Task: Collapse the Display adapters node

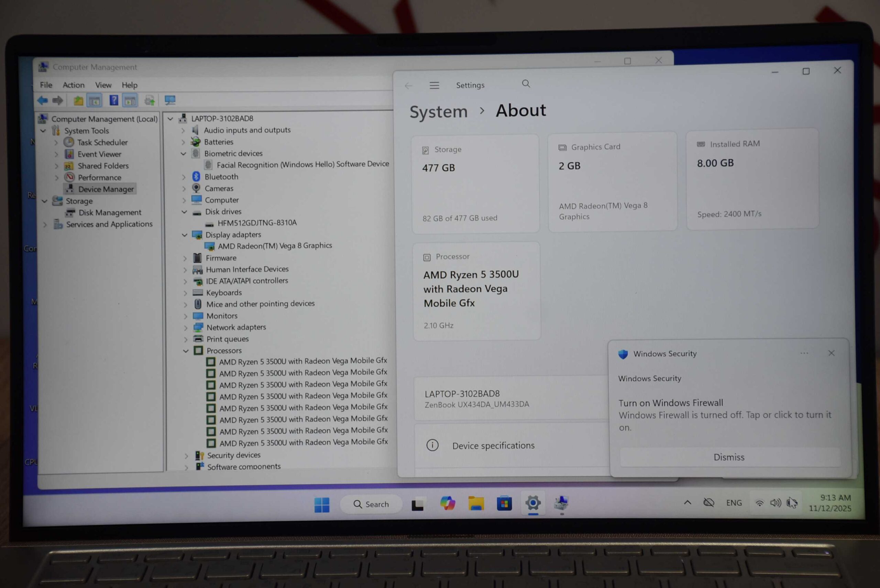Action: click(184, 235)
